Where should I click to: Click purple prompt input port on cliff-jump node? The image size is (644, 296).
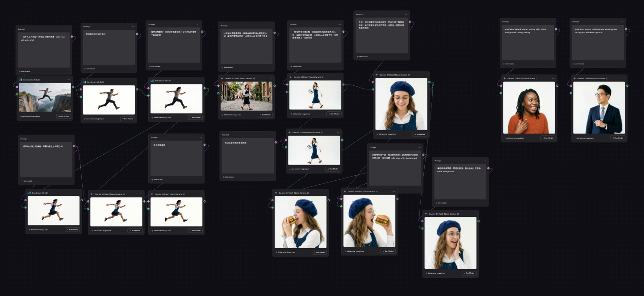(17, 86)
